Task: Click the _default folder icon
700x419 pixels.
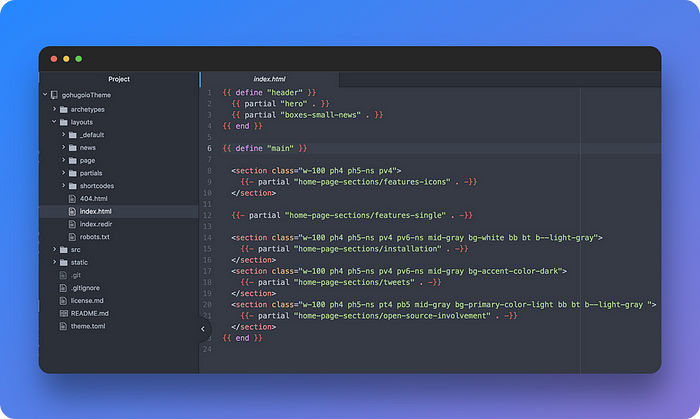Action: coord(73,135)
